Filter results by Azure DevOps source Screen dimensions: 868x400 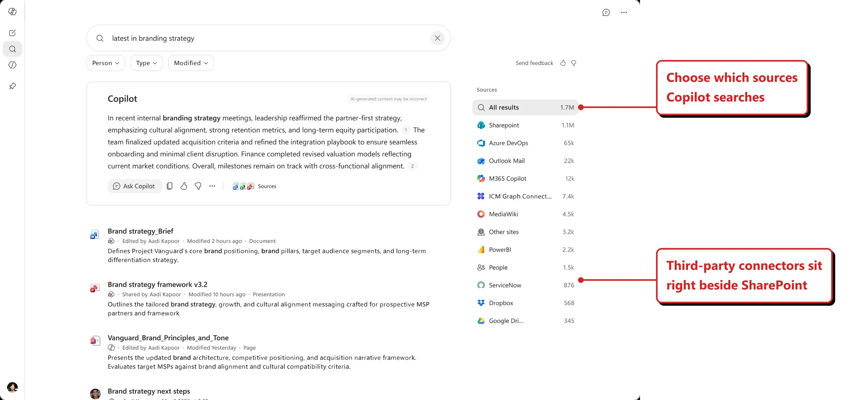[525, 143]
